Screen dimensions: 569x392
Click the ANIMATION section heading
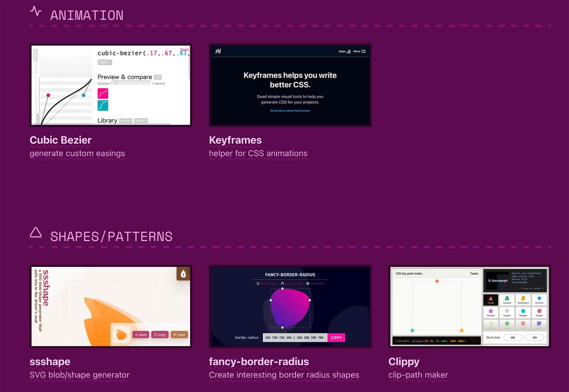pyautogui.click(x=87, y=15)
